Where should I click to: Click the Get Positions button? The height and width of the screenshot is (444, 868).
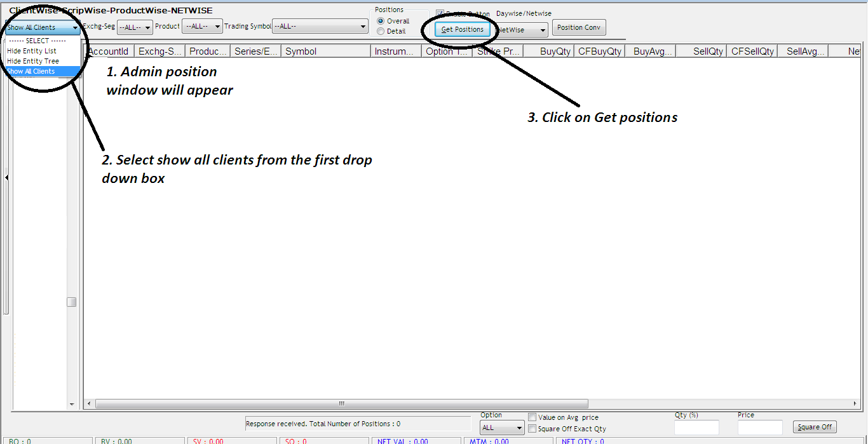tap(463, 29)
